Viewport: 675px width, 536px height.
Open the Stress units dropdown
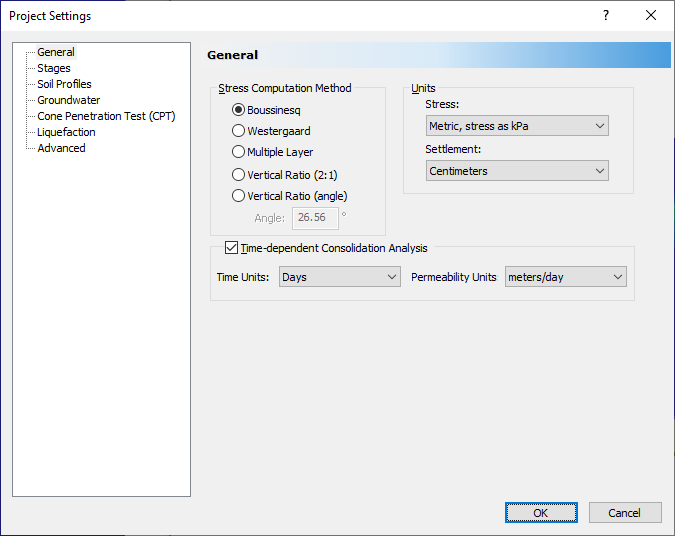[x=517, y=126]
